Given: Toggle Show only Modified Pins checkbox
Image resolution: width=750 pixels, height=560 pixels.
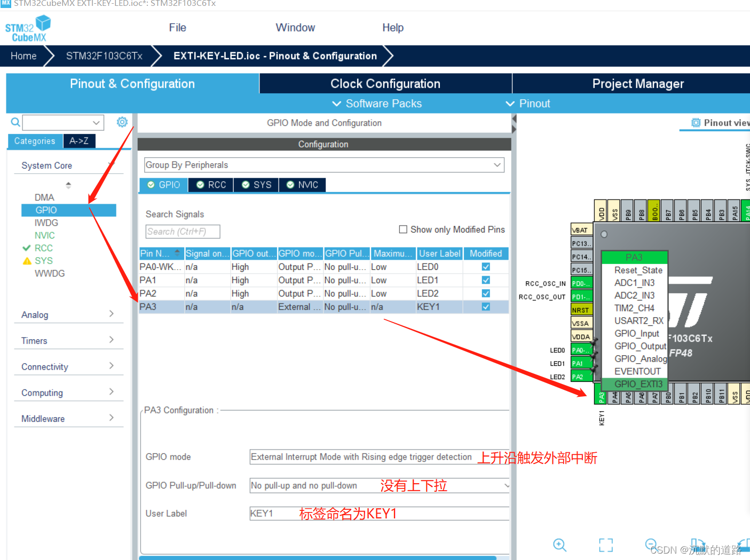Looking at the screenshot, I should [x=403, y=229].
